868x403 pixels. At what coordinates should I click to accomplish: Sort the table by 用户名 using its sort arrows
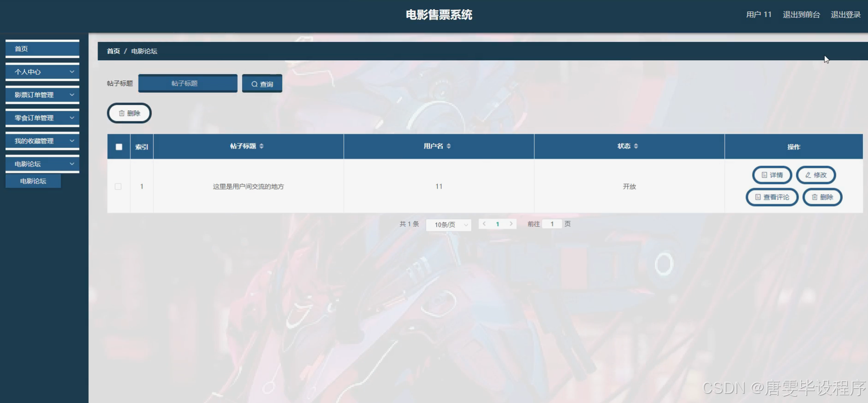(449, 146)
